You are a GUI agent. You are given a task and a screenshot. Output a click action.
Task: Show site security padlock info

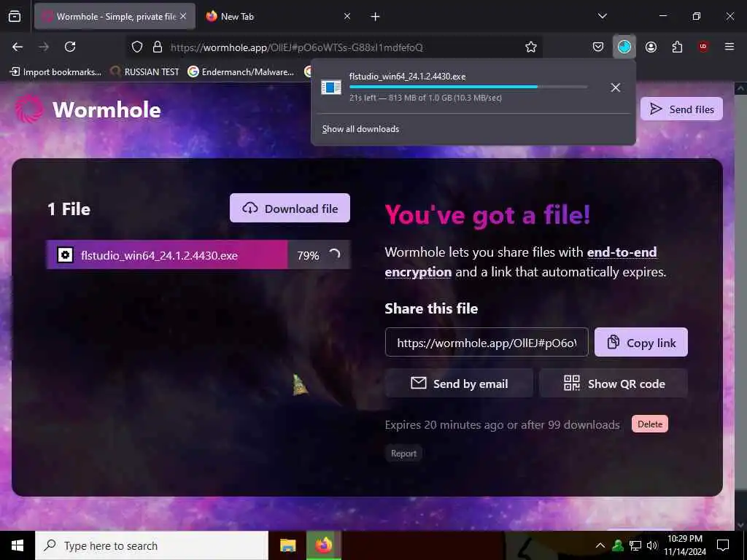click(158, 47)
